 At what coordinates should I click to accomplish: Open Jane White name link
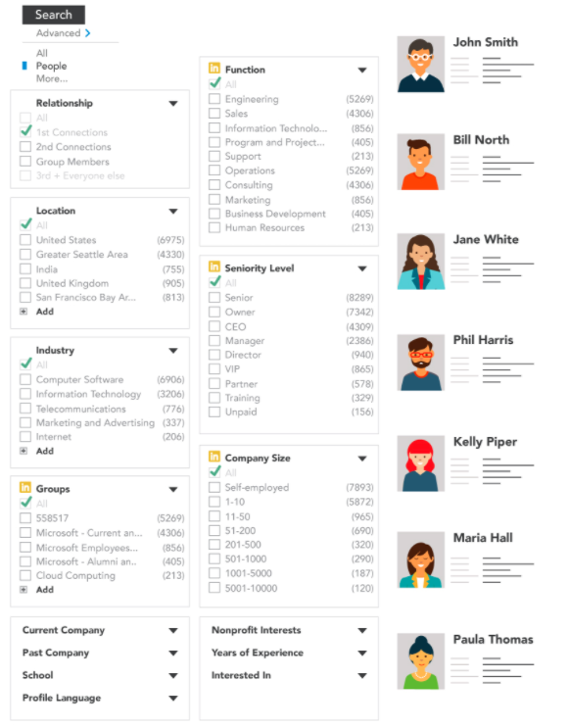tap(486, 240)
